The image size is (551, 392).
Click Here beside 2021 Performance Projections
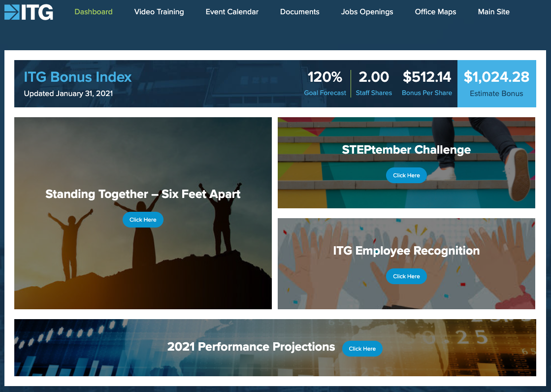click(362, 348)
